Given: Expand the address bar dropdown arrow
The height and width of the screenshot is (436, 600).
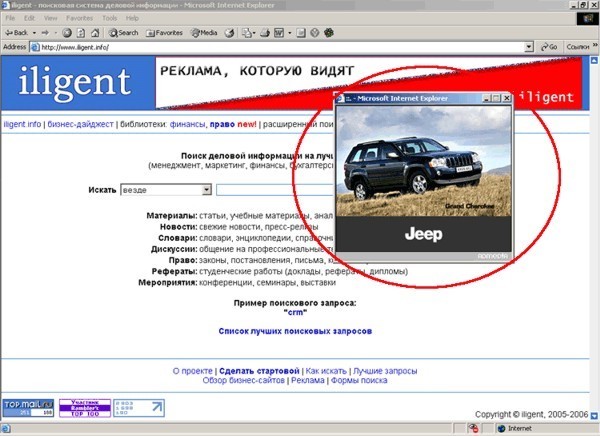Looking at the screenshot, I should pyautogui.click(x=529, y=47).
